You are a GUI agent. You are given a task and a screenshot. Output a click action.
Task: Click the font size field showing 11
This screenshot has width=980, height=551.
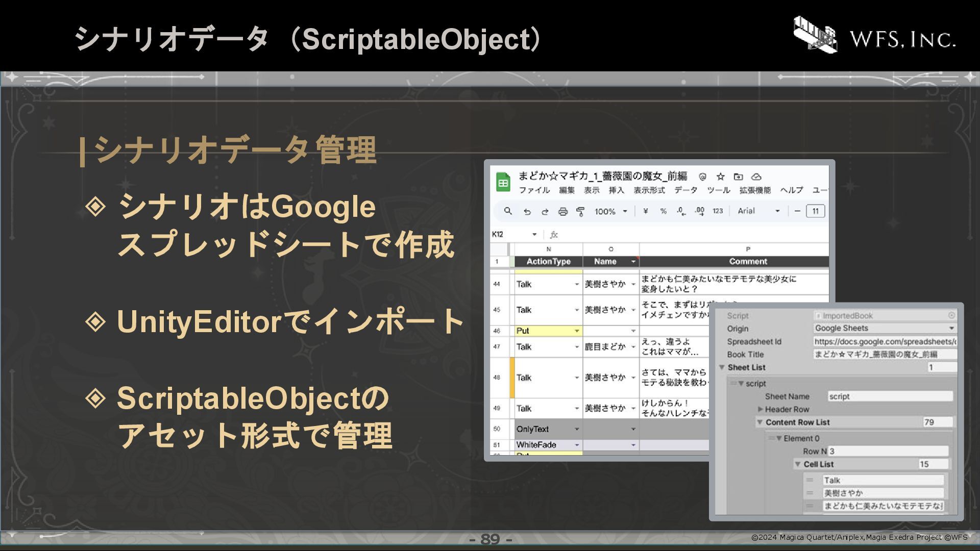pyautogui.click(x=815, y=211)
